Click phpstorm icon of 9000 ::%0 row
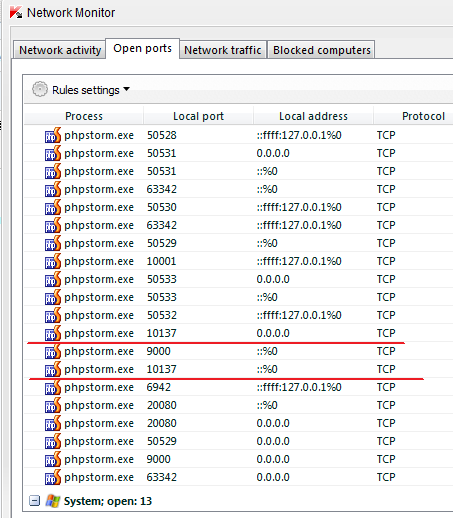 [x=53, y=351]
